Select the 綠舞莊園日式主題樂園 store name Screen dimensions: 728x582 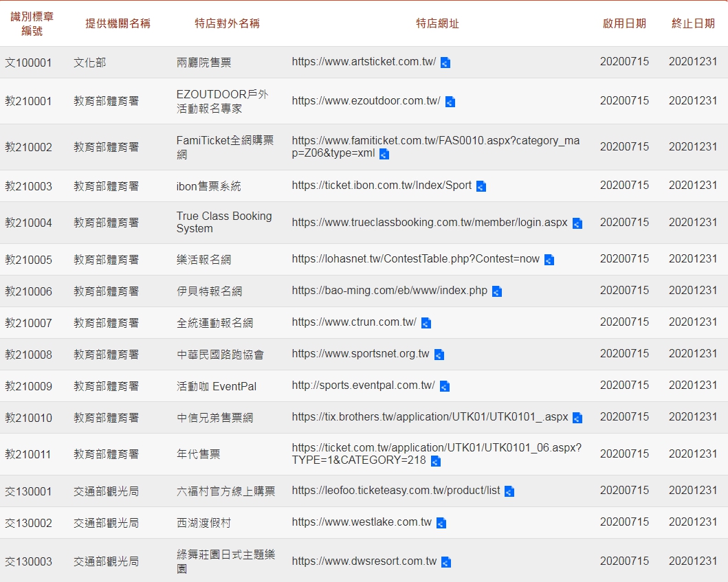click(225, 561)
